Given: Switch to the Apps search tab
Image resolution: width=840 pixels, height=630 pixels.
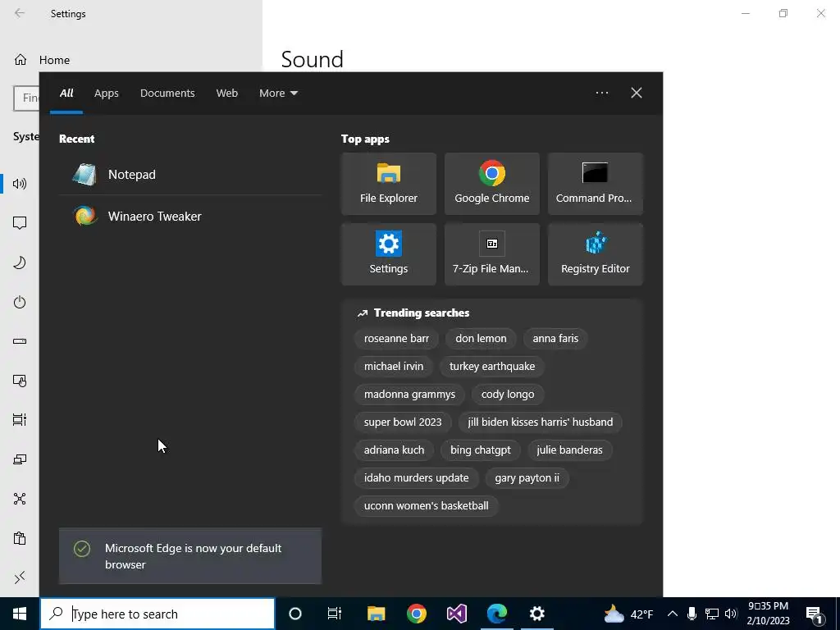Looking at the screenshot, I should [106, 94].
